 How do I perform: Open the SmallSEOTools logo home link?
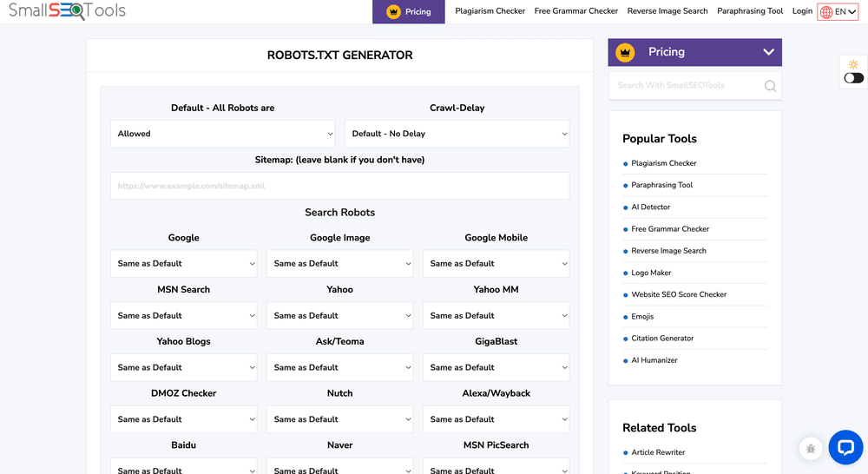67,10
